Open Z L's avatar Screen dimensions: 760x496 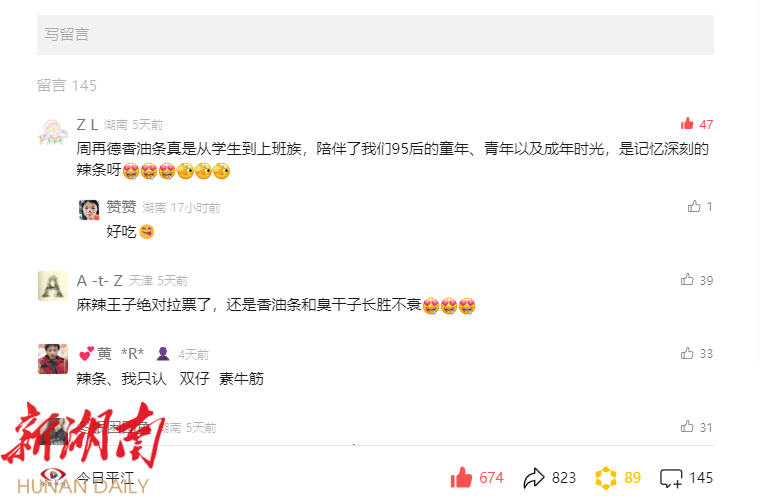click(x=53, y=131)
